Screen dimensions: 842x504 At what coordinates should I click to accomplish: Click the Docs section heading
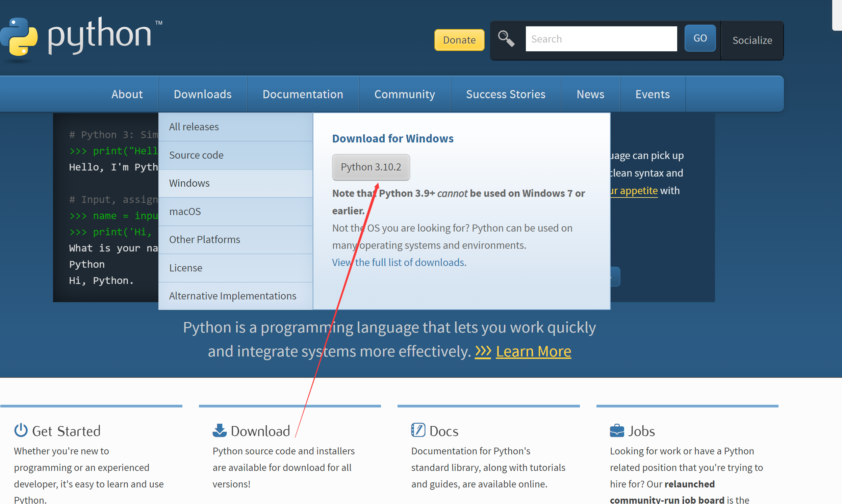[x=444, y=431]
